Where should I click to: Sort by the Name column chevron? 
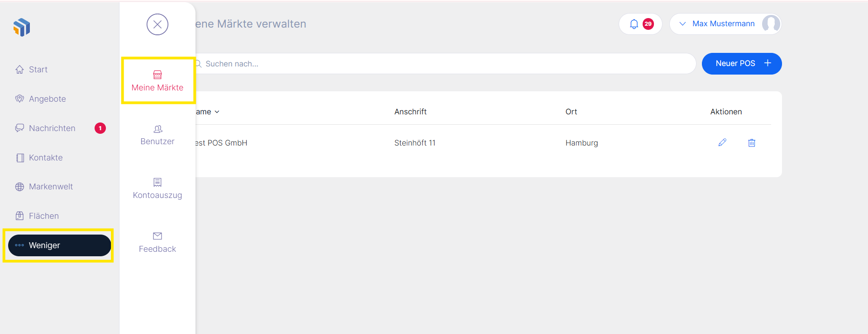pyautogui.click(x=217, y=112)
